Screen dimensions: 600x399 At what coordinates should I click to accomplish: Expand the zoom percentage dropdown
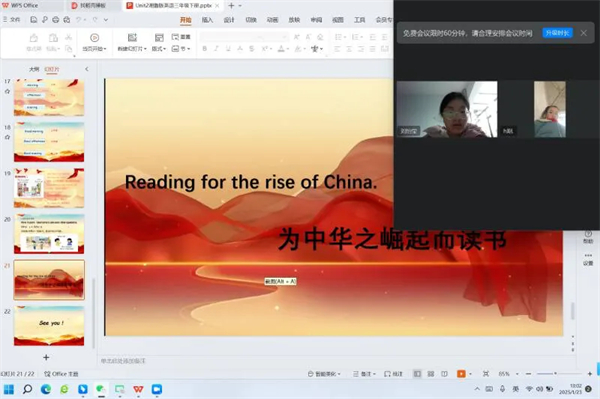click(517, 374)
